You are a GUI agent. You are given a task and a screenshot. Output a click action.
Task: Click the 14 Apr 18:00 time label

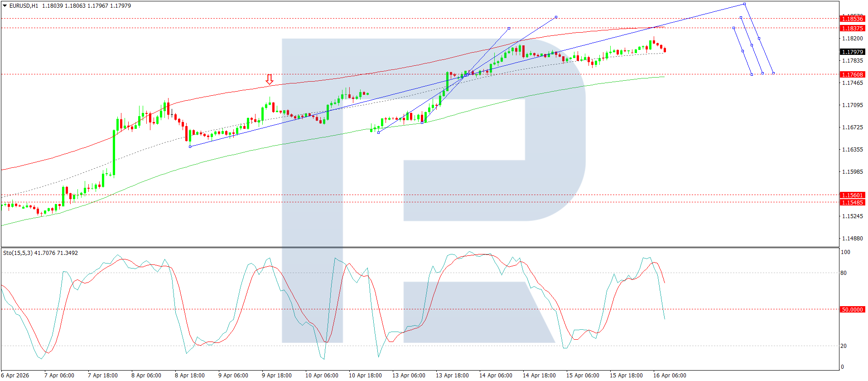[539, 376]
